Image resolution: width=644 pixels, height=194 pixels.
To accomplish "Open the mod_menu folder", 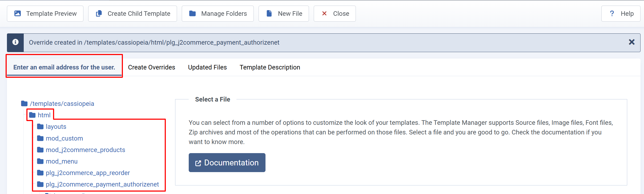I will point(57,161).
